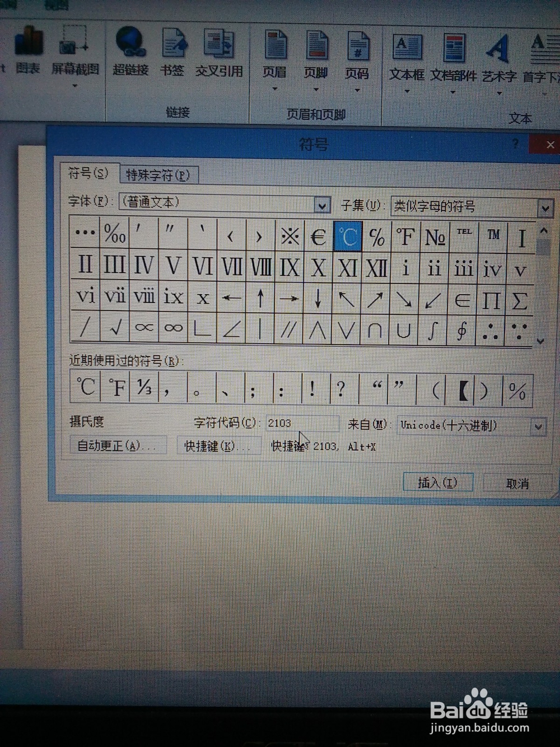
Task: Switch to the 符号 tab
Action: pyautogui.click(x=88, y=174)
